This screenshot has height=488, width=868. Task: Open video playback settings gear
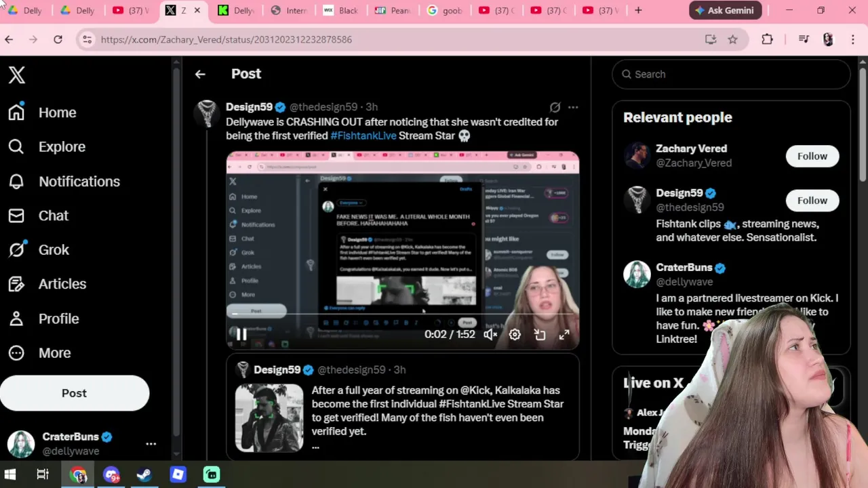click(515, 334)
